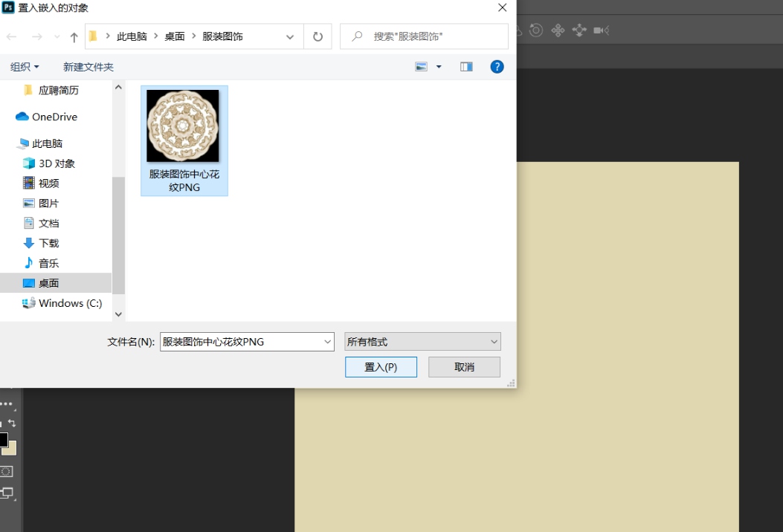Open dialog help via the question mark icon
The width and height of the screenshot is (783, 532).
[496, 66]
